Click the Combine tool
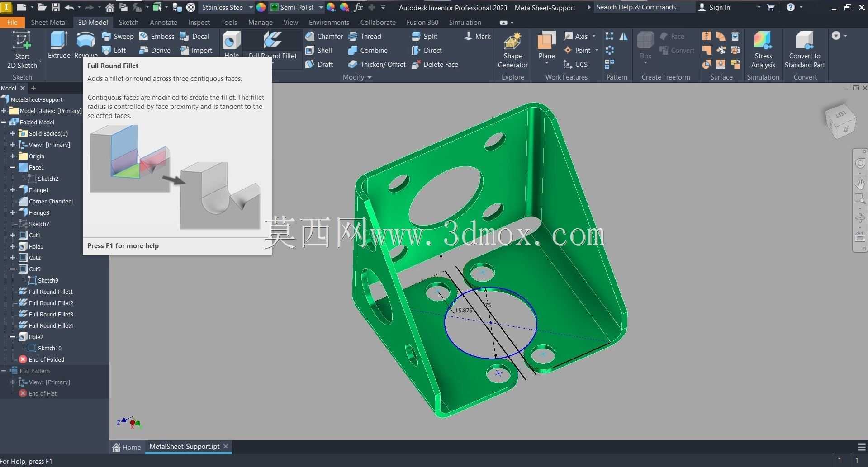This screenshot has width=868, height=467. (x=368, y=51)
